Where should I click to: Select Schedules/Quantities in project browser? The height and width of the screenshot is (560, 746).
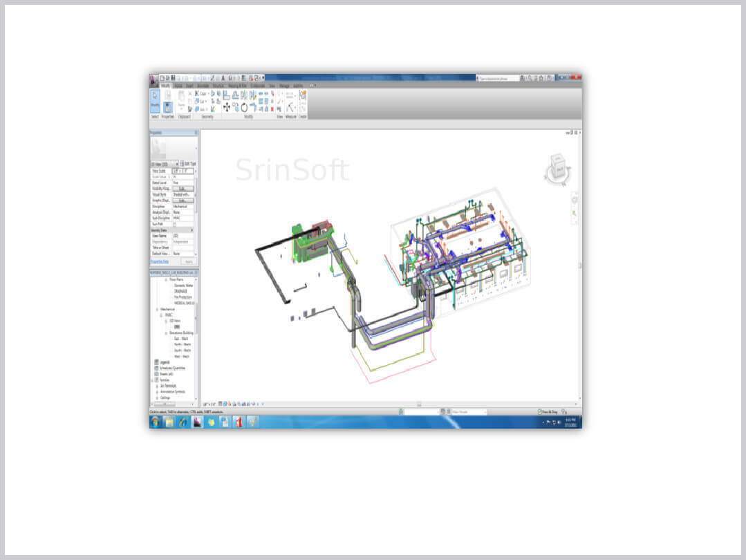172,368
